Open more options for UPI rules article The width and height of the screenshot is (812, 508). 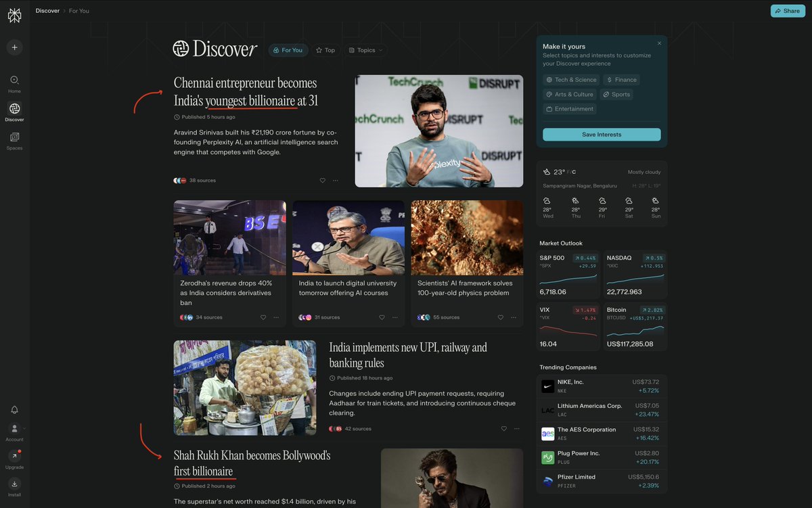pyautogui.click(x=516, y=429)
